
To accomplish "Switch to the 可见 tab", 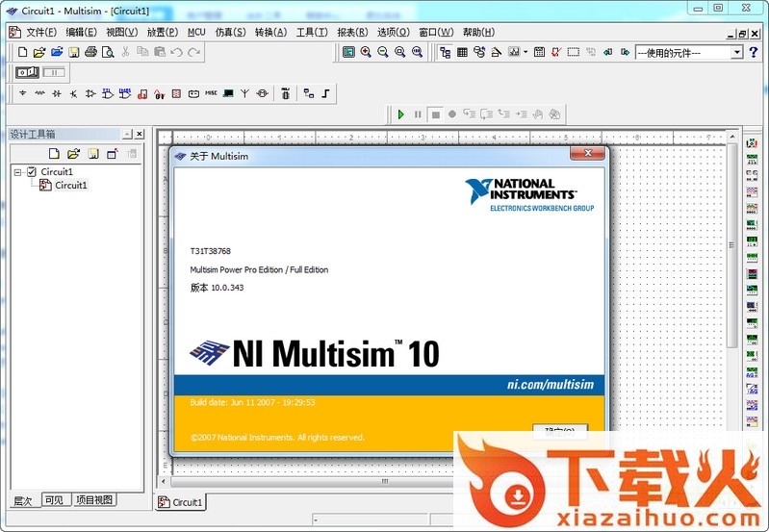I will (x=54, y=500).
